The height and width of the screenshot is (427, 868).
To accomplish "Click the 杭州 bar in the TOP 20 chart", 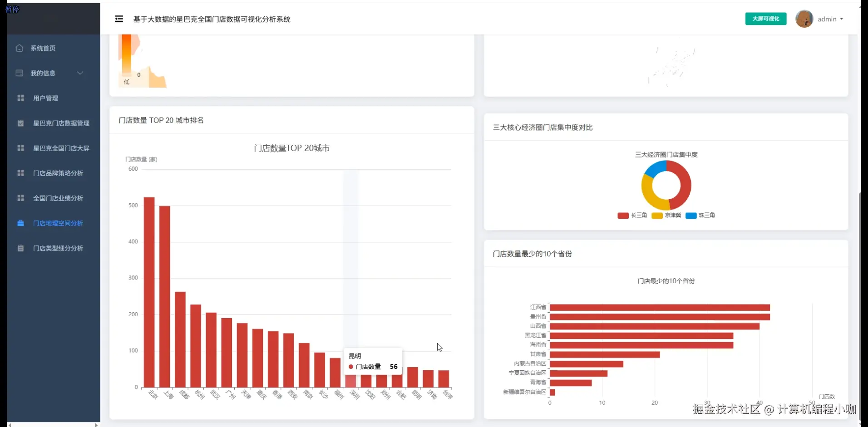I will [196, 346].
